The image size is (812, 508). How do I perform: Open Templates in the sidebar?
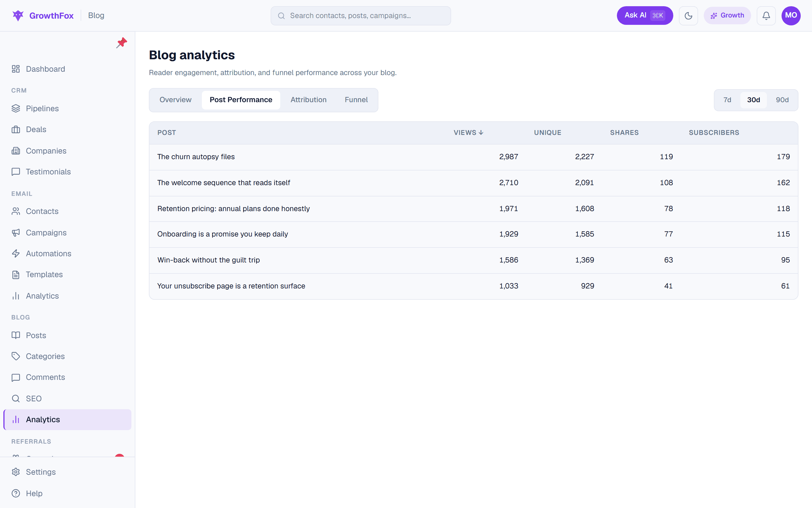point(67,275)
